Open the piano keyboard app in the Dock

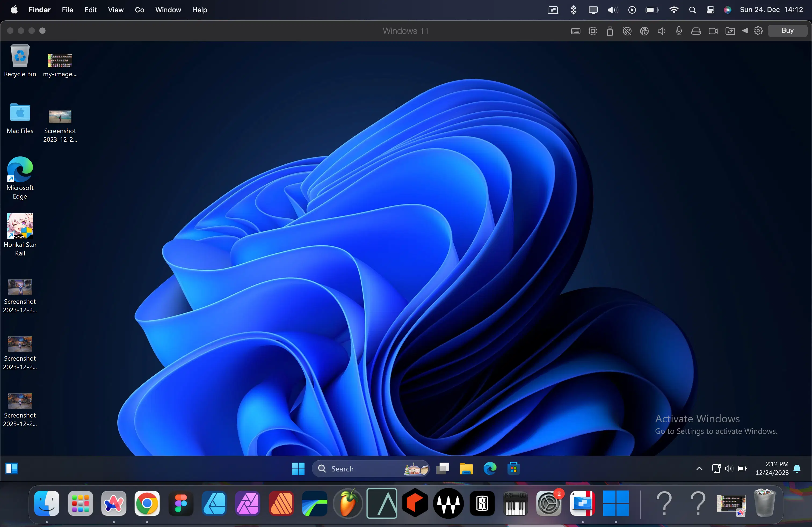click(x=516, y=503)
